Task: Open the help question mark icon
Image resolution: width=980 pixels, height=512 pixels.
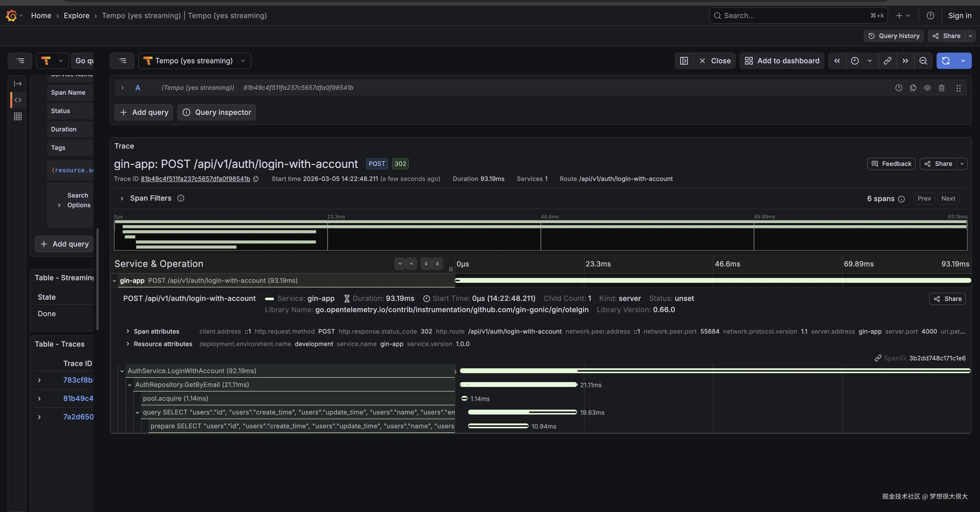Action: pyautogui.click(x=930, y=16)
